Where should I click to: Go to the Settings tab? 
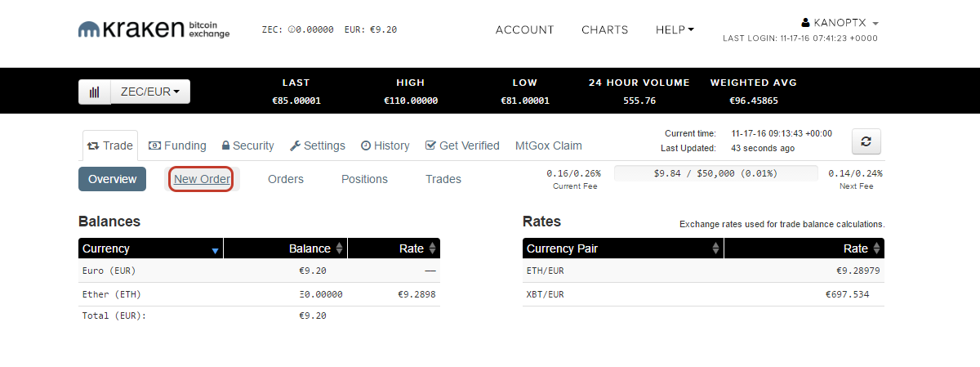click(x=318, y=145)
